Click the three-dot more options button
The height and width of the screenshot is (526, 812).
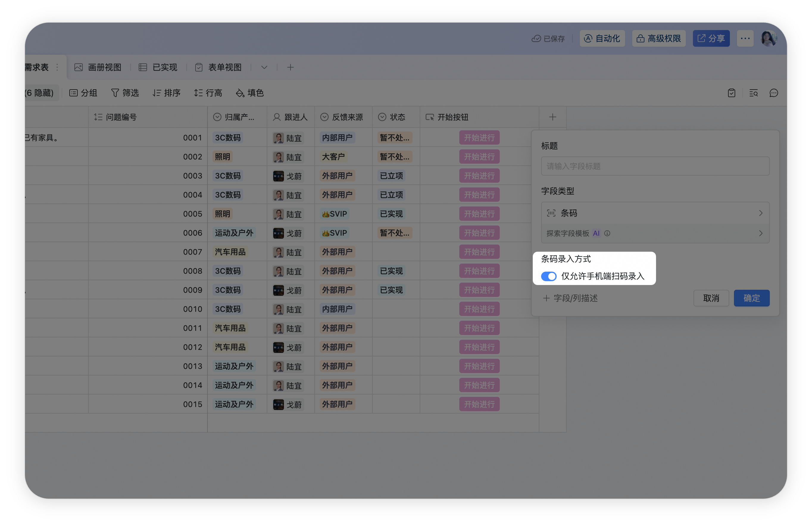click(x=745, y=38)
